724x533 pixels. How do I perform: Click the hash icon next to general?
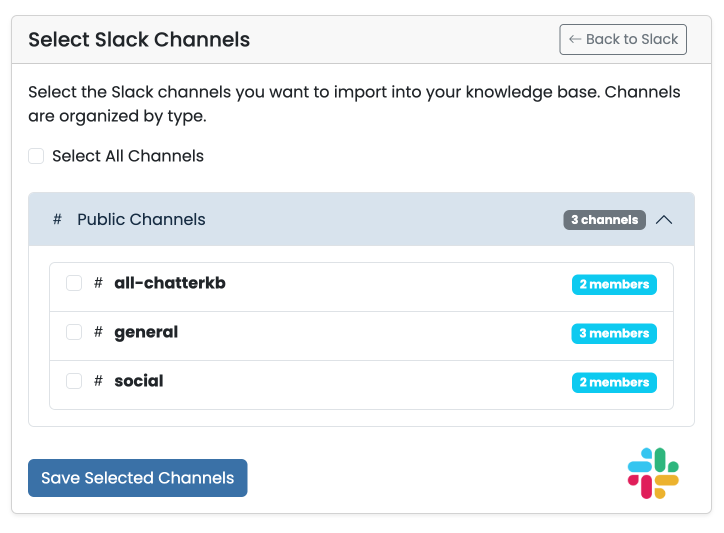(x=98, y=332)
